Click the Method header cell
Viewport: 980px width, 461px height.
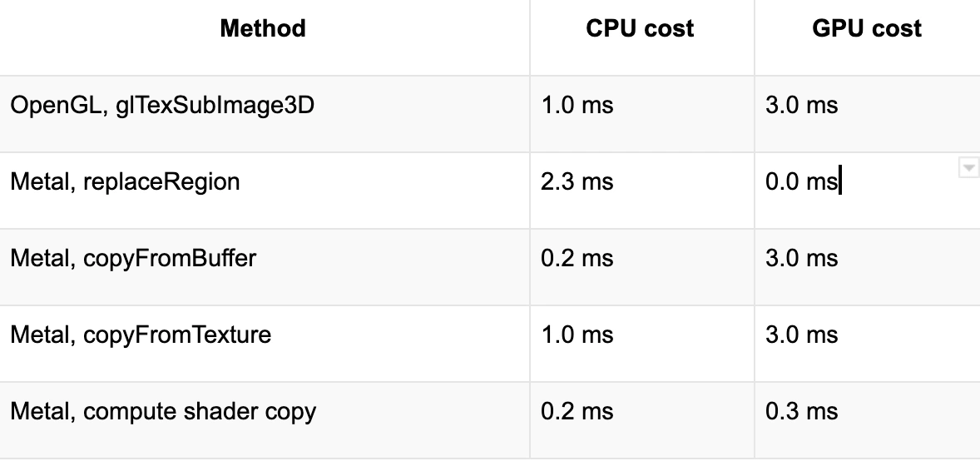pyautogui.click(x=263, y=29)
